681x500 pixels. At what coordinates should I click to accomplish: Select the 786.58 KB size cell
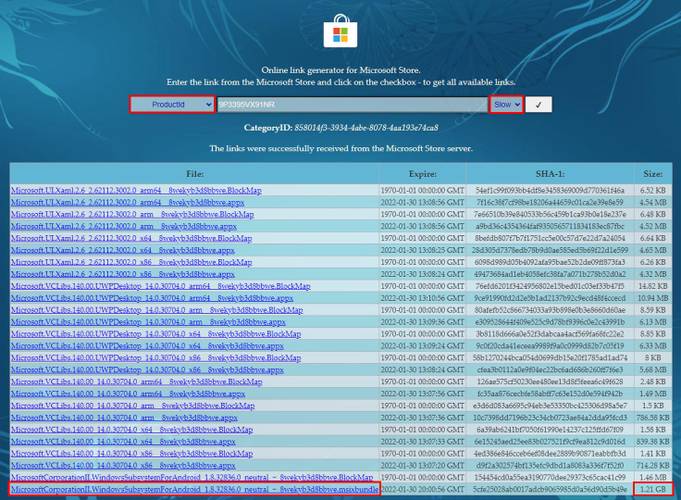[x=653, y=417]
